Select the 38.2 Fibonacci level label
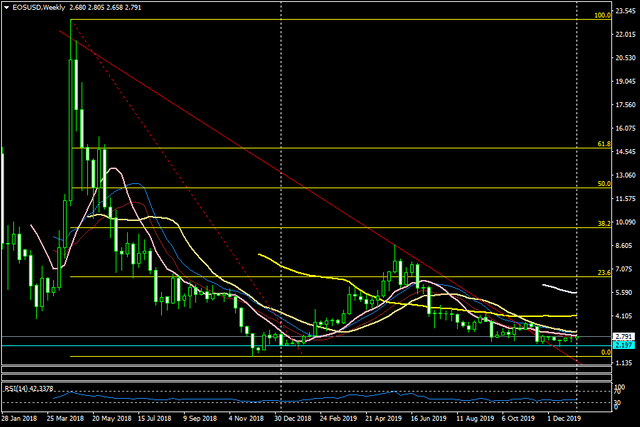640x427 pixels. (604, 224)
